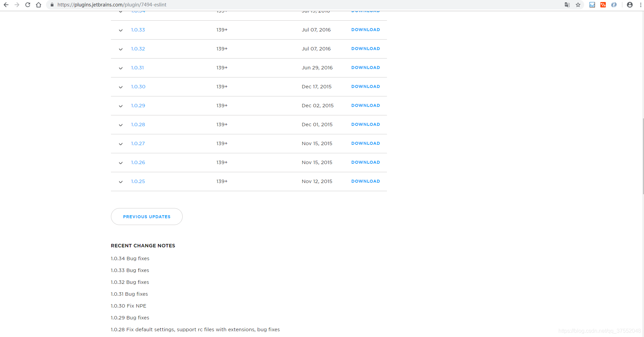Go to the browser home page icon

pyautogui.click(x=39, y=5)
